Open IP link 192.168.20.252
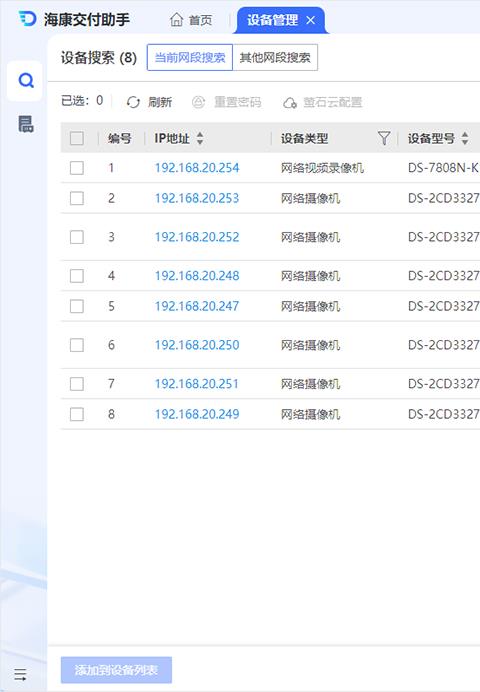This screenshot has width=480, height=692. (197, 237)
